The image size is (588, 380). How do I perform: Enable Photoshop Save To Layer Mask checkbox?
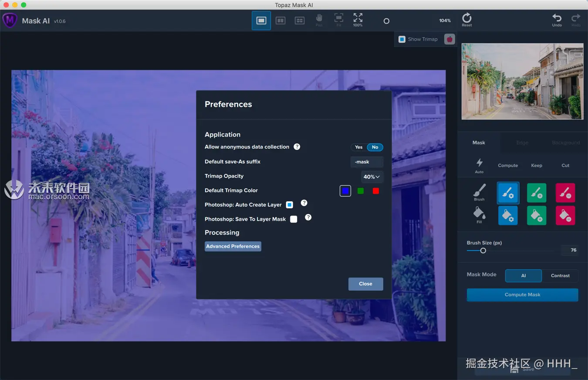click(294, 219)
